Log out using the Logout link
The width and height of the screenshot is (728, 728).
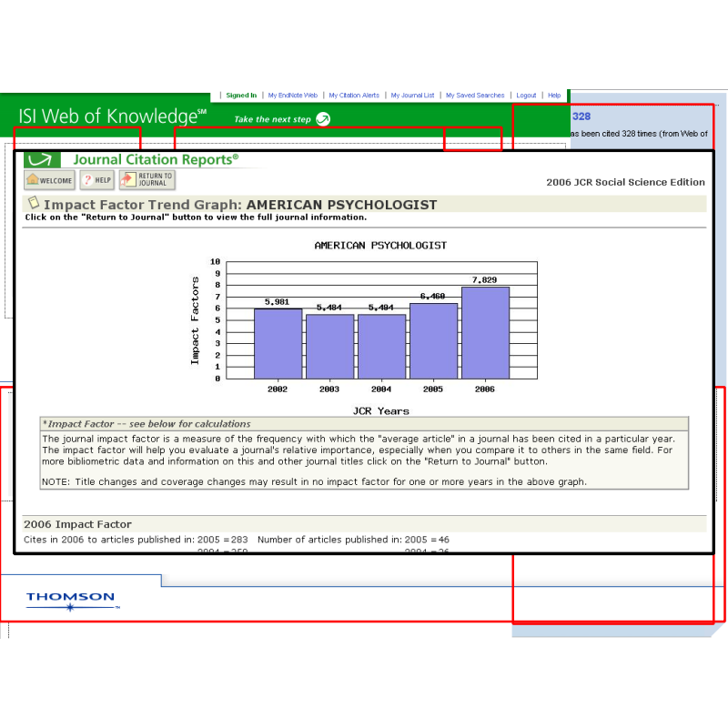pos(526,95)
